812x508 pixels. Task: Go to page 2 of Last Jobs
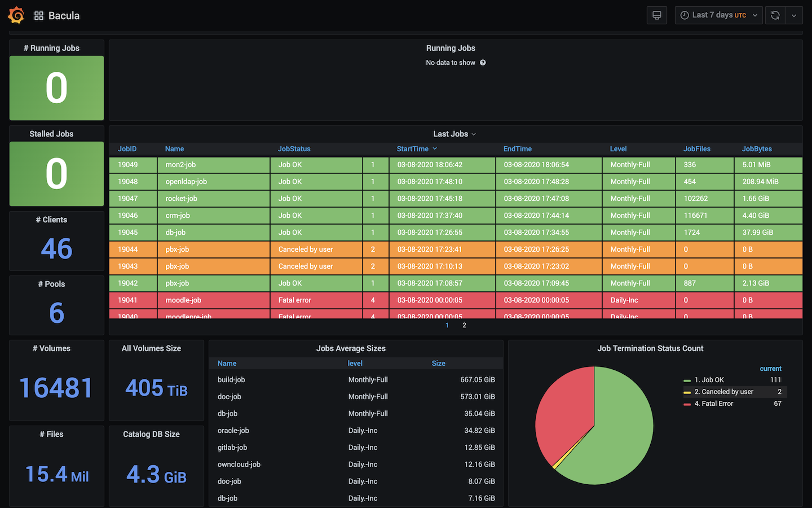(465, 325)
